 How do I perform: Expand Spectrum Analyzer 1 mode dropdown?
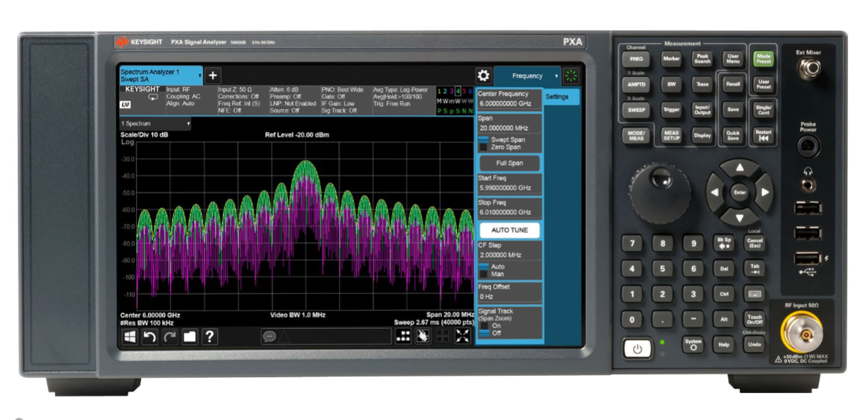[200, 75]
